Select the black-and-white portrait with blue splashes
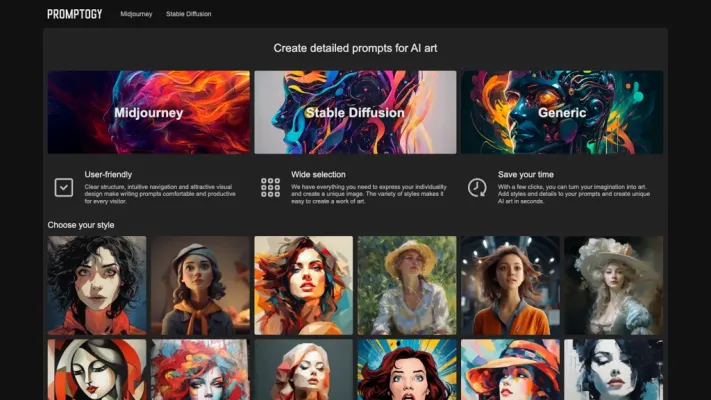711x400 pixels. coord(614,370)
